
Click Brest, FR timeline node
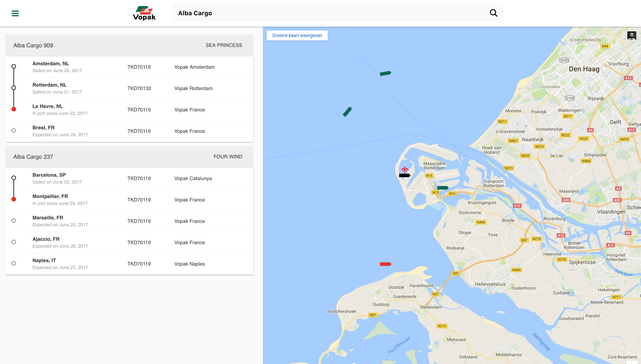pos(14,130)
